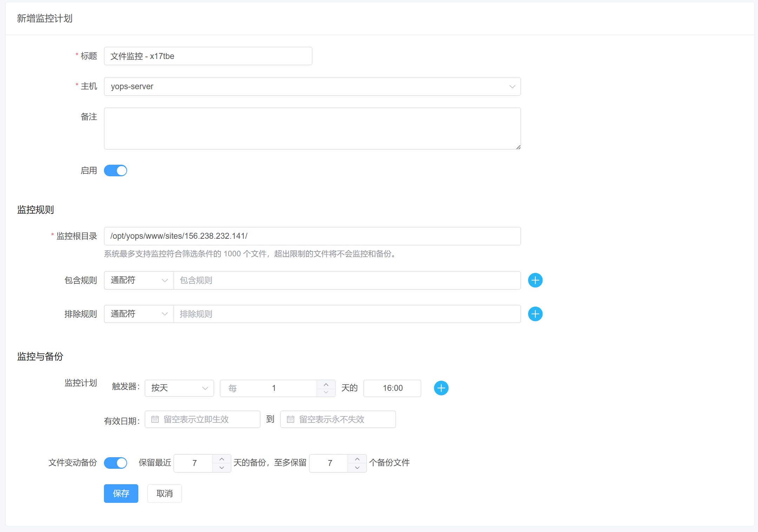Click the 新增监控计划 heading
Image resolution: width=758 pixels, height=532 pixels.
pyautogui.click(x=45, y=18)
